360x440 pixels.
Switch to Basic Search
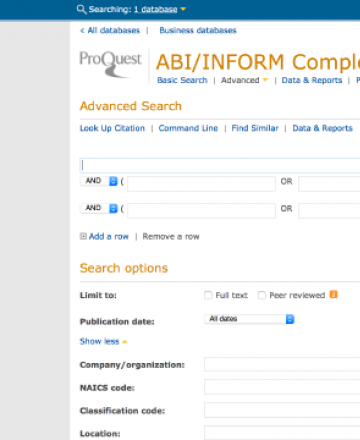click(x=182, y=80)
